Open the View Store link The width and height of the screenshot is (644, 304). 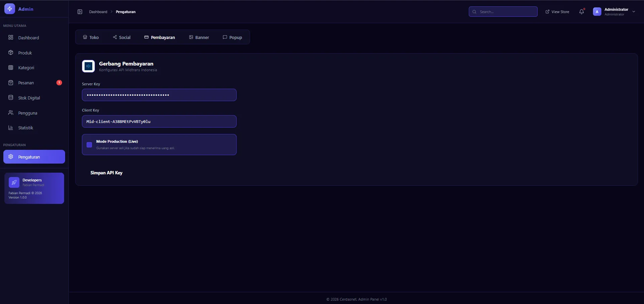point(557,12)
